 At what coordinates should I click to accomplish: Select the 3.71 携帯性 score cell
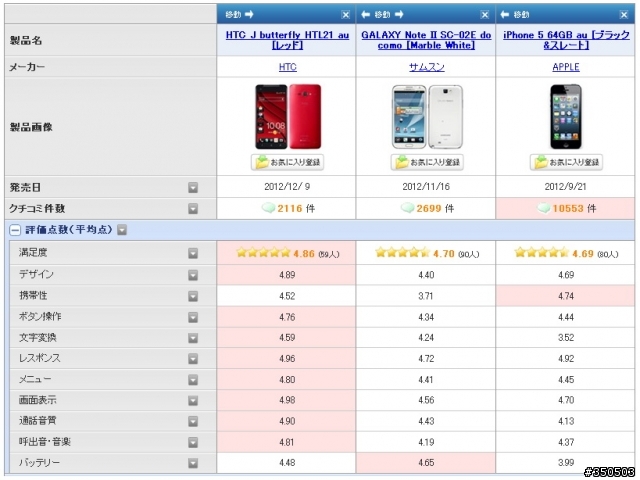[x=426, y=296]
